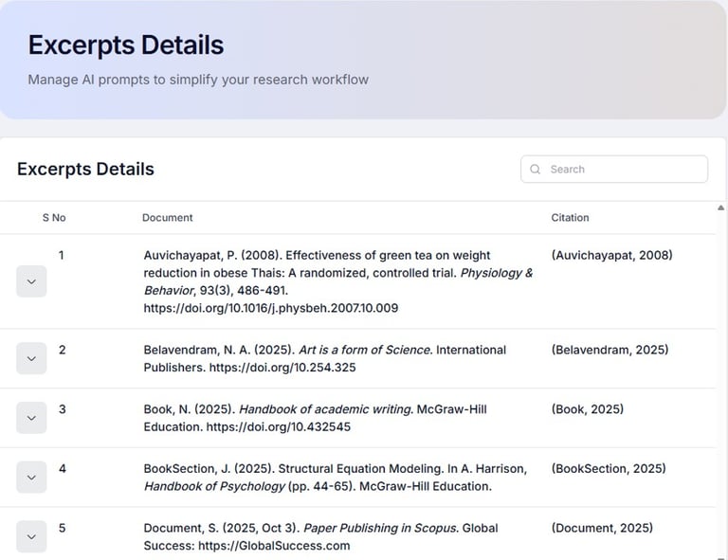
Task: Expand row 5 Document excerpt chevron
Action: click(31, 536)
